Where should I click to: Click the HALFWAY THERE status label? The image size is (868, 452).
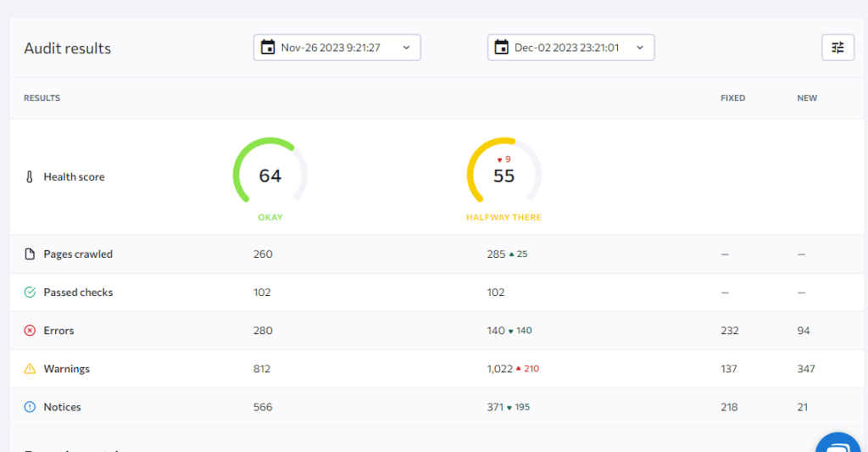[504, 217]
